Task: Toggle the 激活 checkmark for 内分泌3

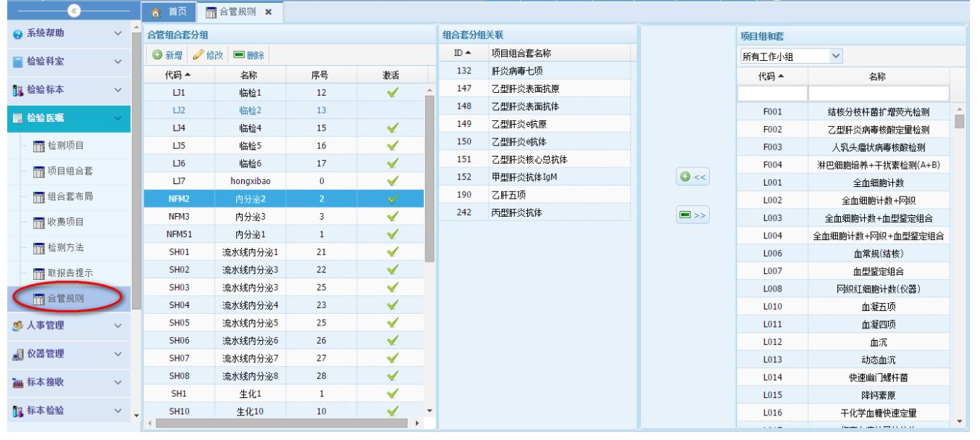Action: pos(394,216)
